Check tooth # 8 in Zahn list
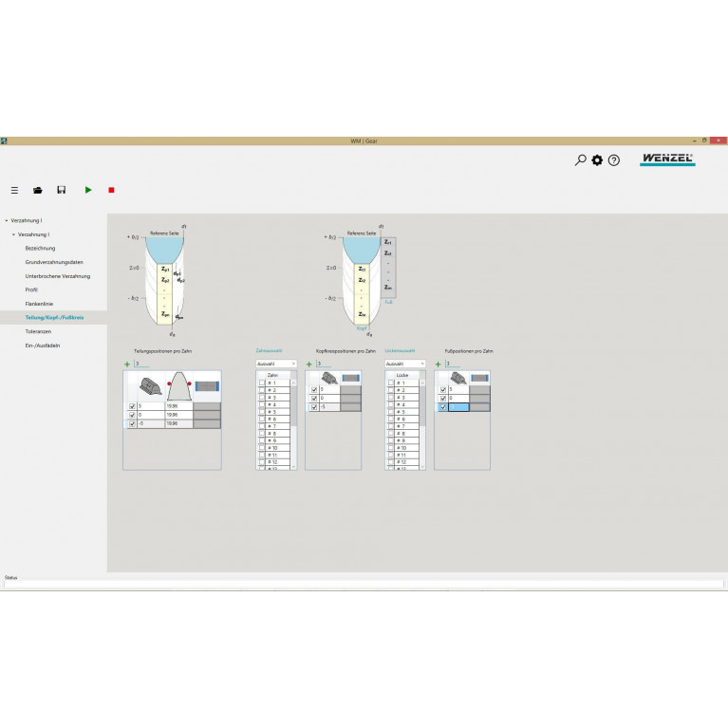728x728 pixels. coord(262,434)
